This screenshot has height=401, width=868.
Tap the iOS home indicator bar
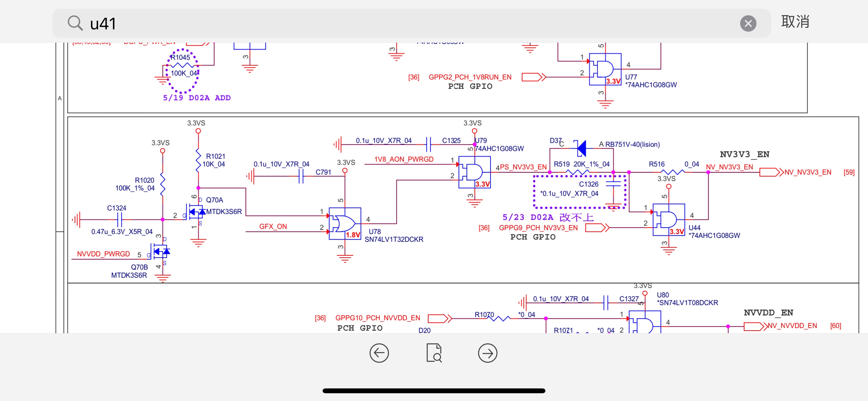[x=434, y=391]
